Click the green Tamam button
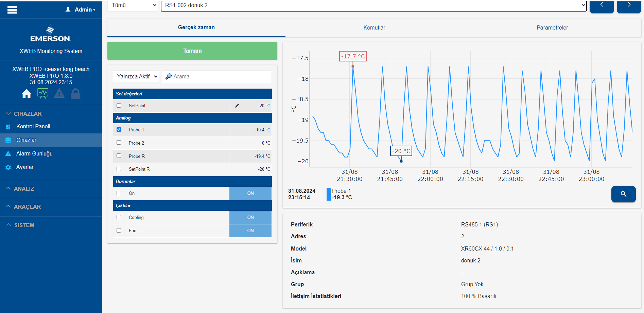The width and height of the screenshot is (644, 313). [192, 51]
